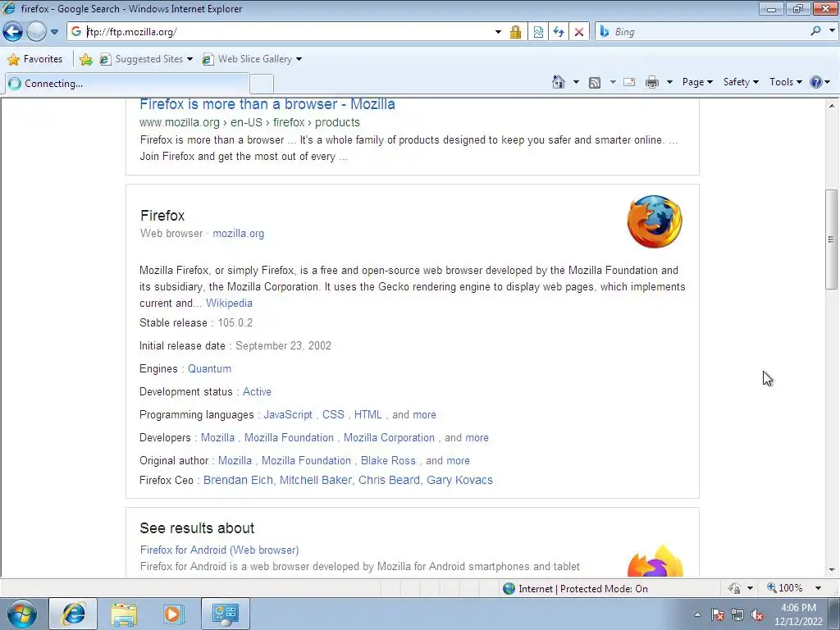
Task: Print the page with printer icon
Action: (652, 82)
